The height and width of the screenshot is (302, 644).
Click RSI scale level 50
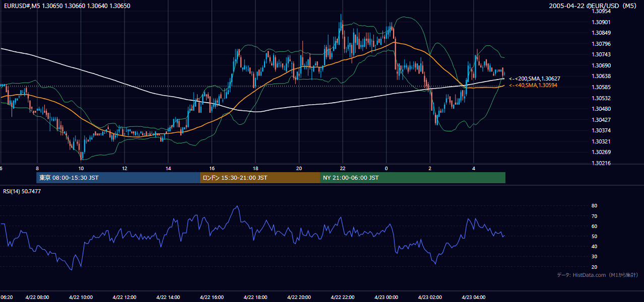(594, 236)
